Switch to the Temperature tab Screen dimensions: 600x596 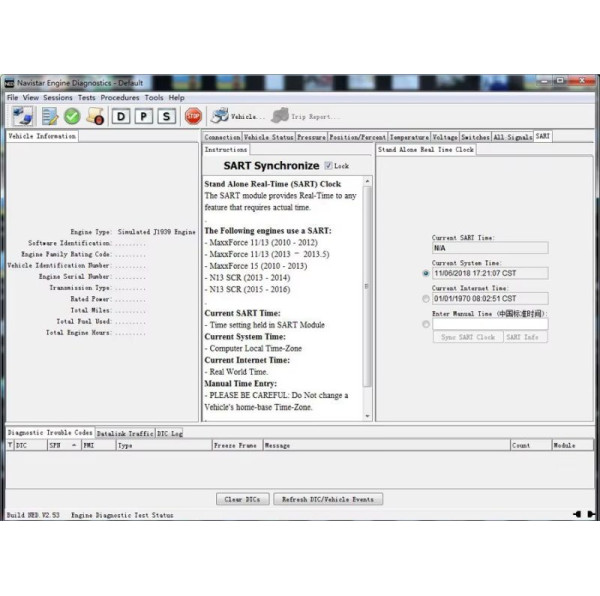[x=408, y=136]
